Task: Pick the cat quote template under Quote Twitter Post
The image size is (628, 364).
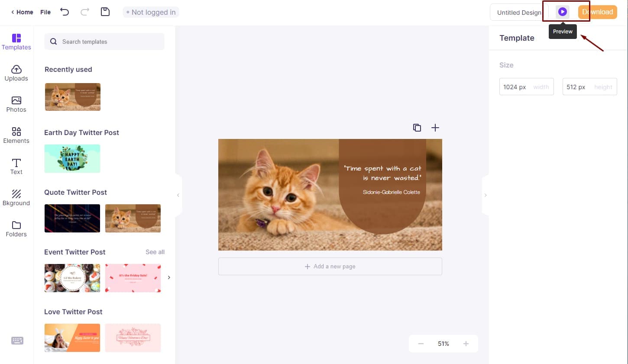Action: (x=133, y=218)
